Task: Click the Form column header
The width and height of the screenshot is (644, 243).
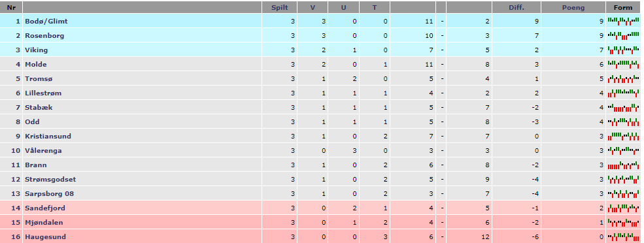Action: point(623,7)
